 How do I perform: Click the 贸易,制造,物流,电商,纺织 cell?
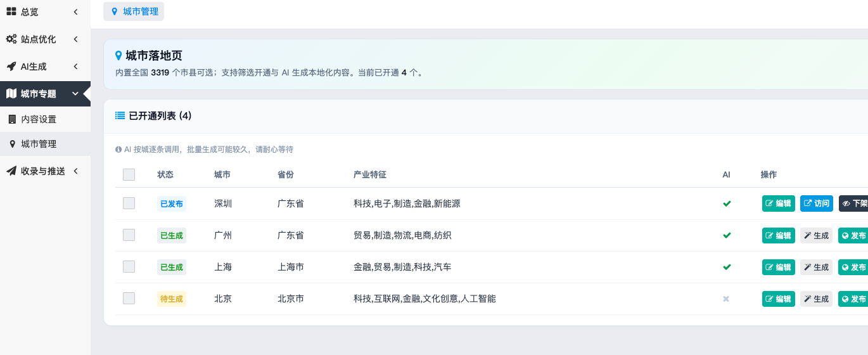402,235
